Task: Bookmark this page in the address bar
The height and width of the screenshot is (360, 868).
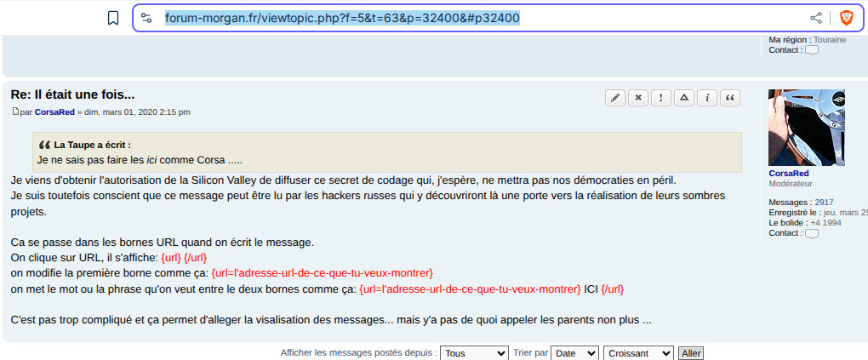Action: [x=113, y=18]
